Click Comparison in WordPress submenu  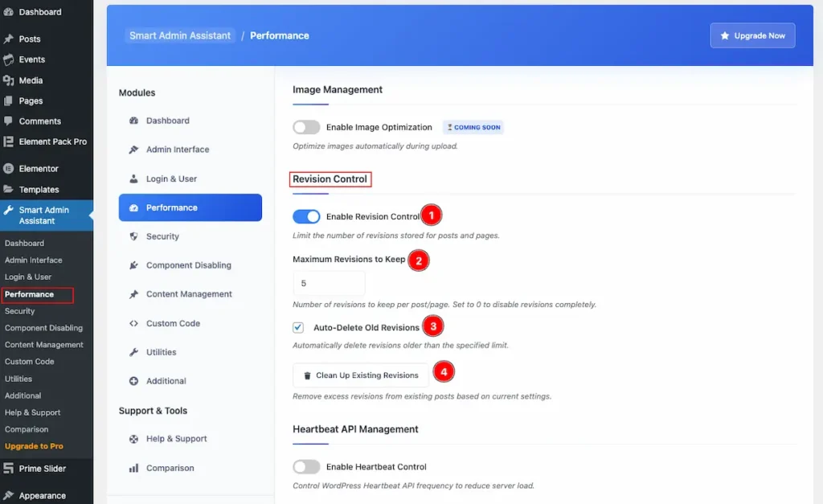point(27,429)
